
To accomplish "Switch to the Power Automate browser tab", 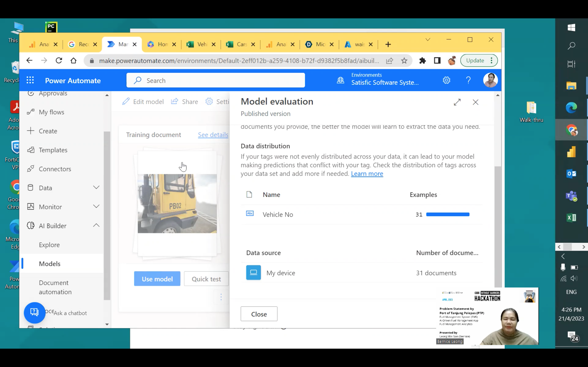I will point(122,44).
